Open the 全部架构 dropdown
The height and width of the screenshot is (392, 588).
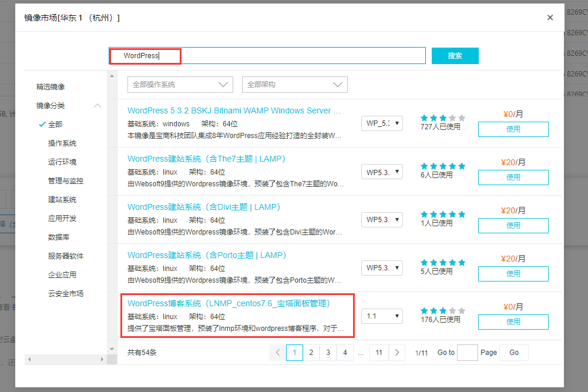click(295, 85)
